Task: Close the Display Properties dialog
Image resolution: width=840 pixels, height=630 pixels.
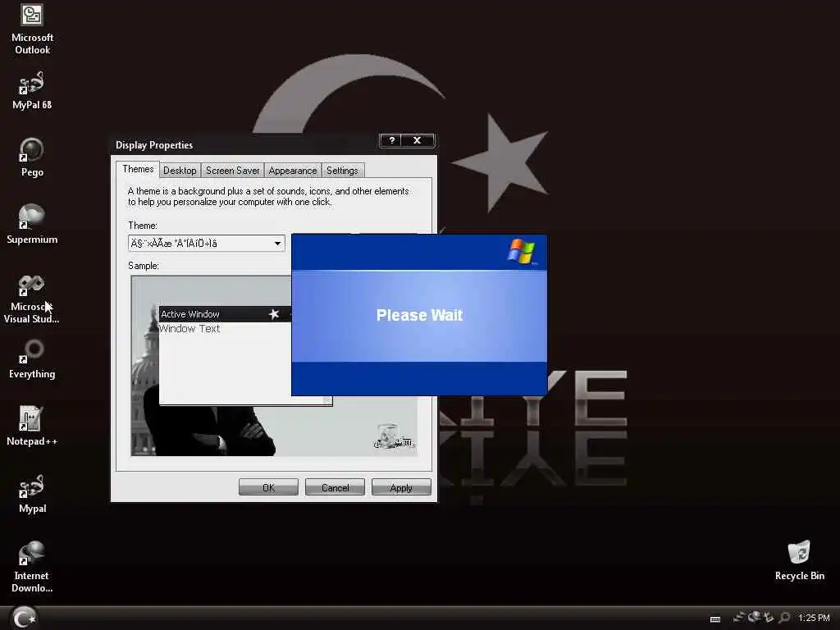Action: coord(418,140)
